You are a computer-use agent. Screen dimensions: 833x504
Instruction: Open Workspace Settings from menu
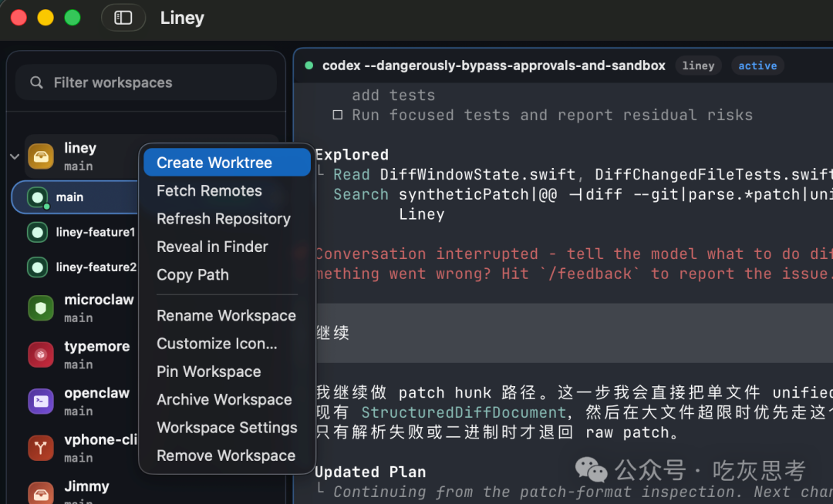(x=227, y=428)
